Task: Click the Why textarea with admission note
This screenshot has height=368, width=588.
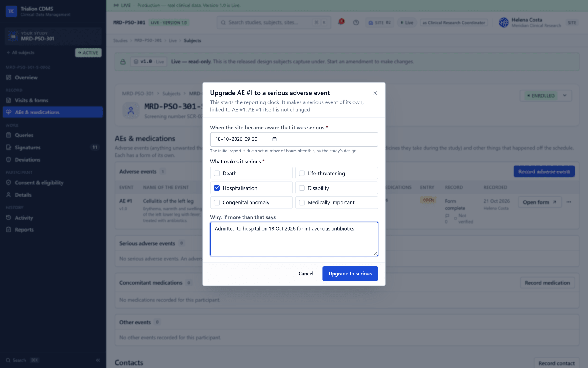Action: pos(294,239)
